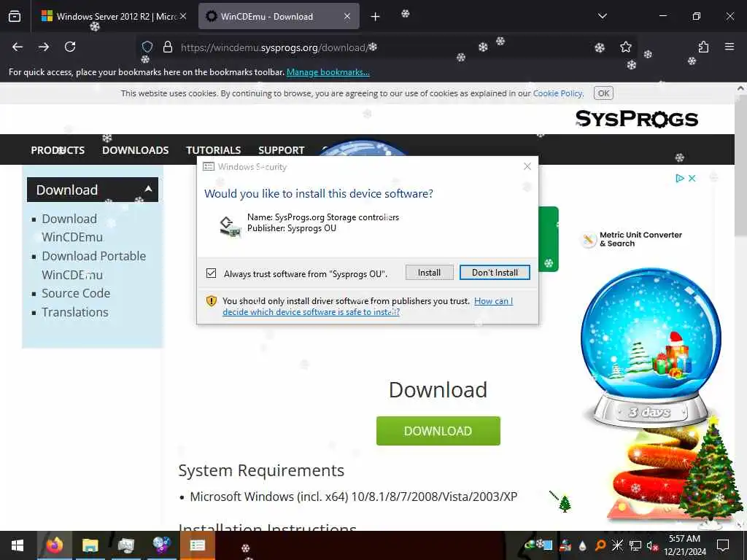Open File Explorer from the taskbar

[x=90, y=545]
